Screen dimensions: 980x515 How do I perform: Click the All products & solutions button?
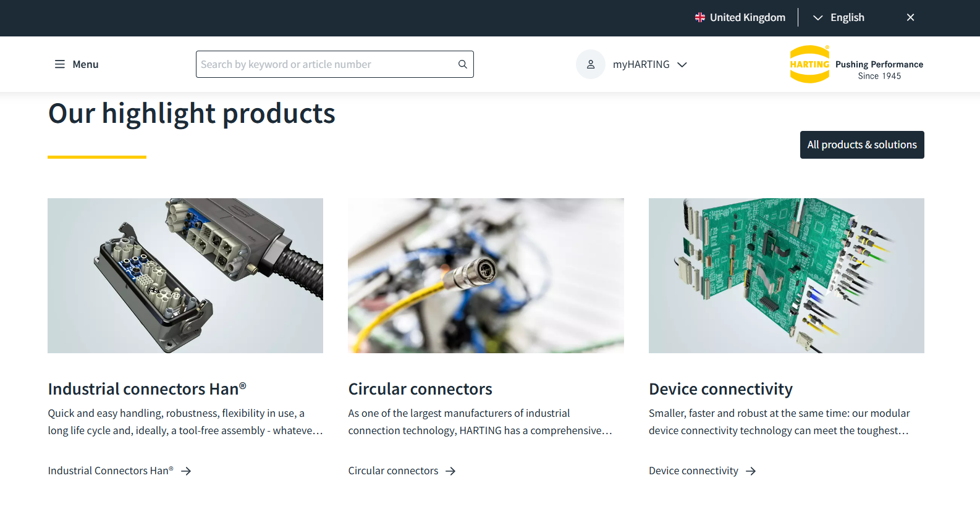point(861,144)
